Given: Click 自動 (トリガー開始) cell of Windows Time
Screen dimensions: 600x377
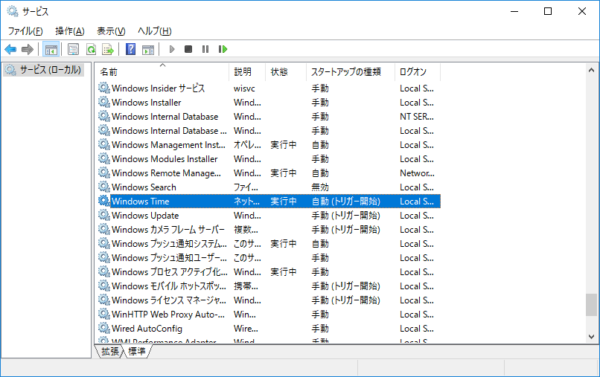Looking at the screenshot, I should (x=346, y=201).
